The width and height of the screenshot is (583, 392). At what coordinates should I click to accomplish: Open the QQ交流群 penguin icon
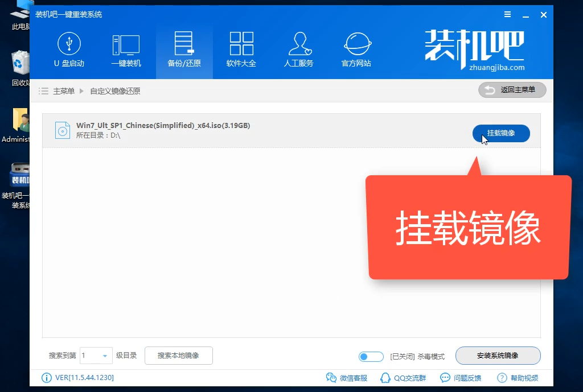pos(385,378)
